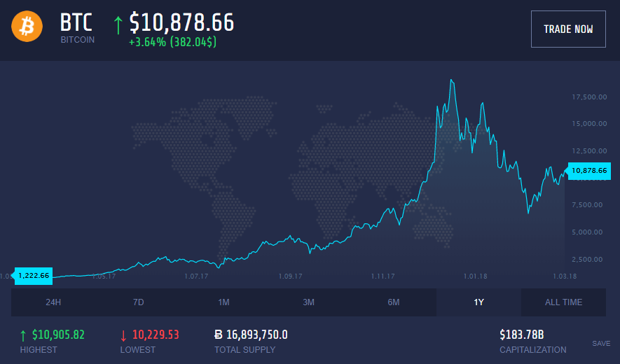
Task: Click the $183.78B capitalization value
Action: (521, 335)
